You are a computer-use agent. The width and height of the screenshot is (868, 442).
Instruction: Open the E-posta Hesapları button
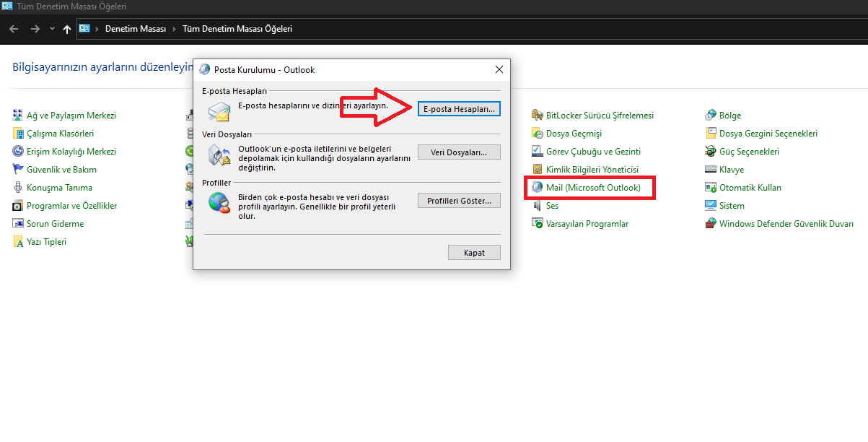coord(459,109)
